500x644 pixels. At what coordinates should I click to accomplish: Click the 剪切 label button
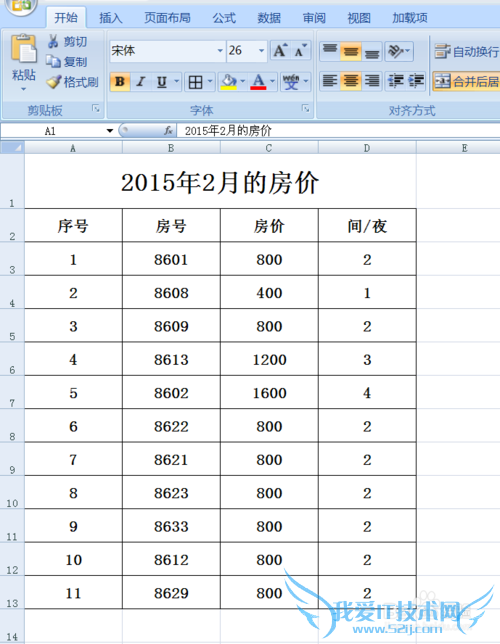[x=75, y=41]
